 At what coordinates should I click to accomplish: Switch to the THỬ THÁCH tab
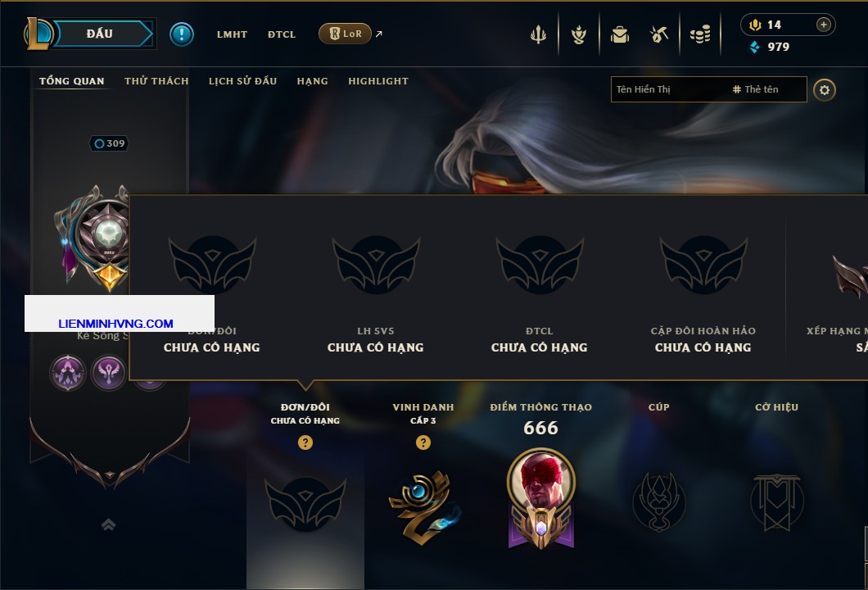(156, 81)
